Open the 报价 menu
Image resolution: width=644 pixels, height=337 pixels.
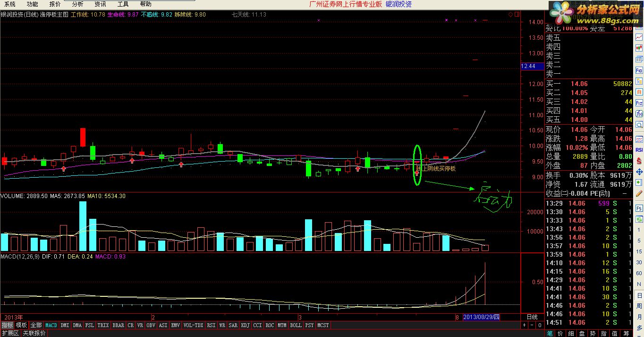[55, 4]
